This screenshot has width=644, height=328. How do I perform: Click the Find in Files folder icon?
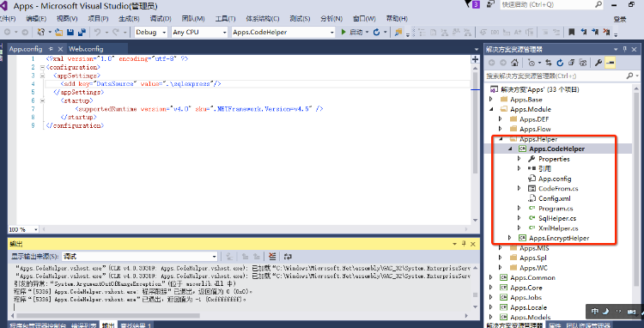[x=398, y=32]
